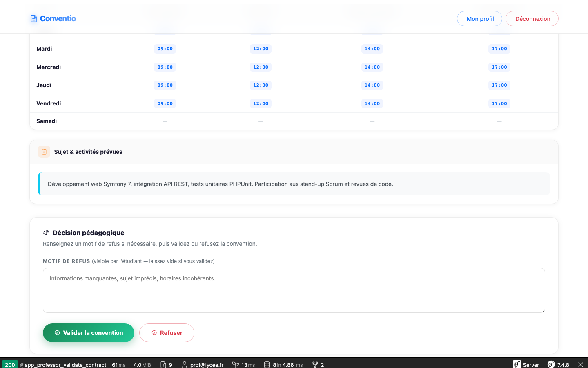Click Vendredi 14:00 time badge
The image size is (588, 368).
click(x=372, y=103)
